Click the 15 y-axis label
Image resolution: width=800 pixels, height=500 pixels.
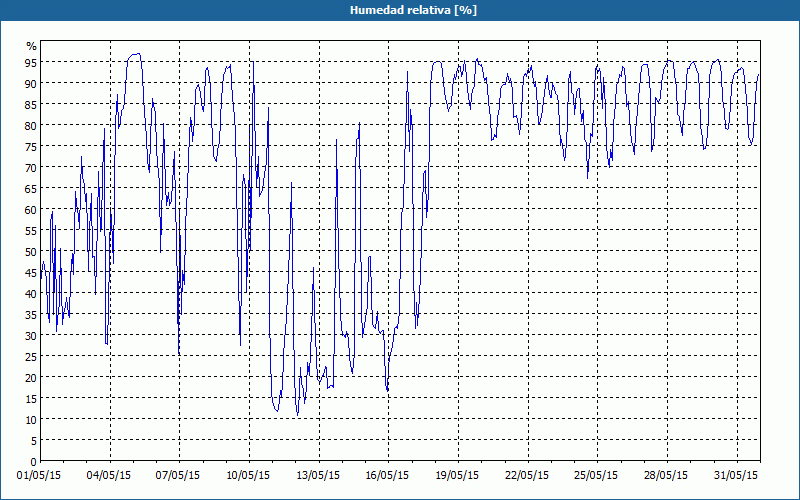pyautogui.click(x=31, y=398)
